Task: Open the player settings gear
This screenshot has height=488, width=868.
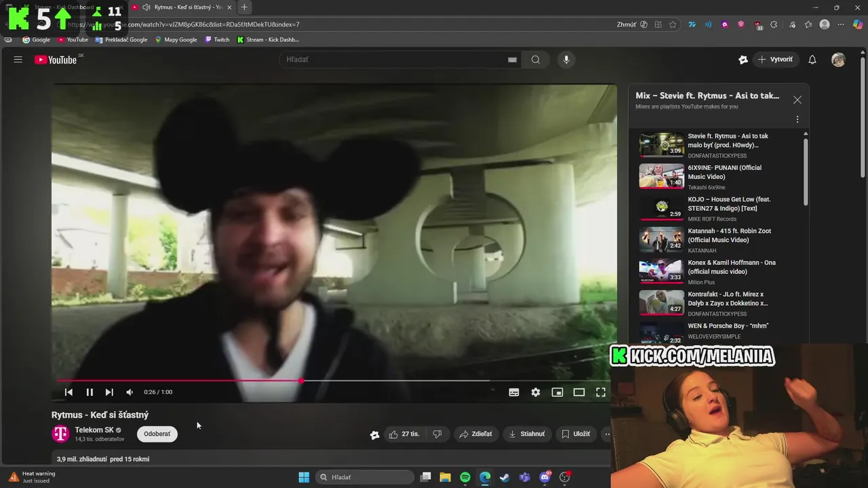Action: pyautogui.click(x=536, y=392)
